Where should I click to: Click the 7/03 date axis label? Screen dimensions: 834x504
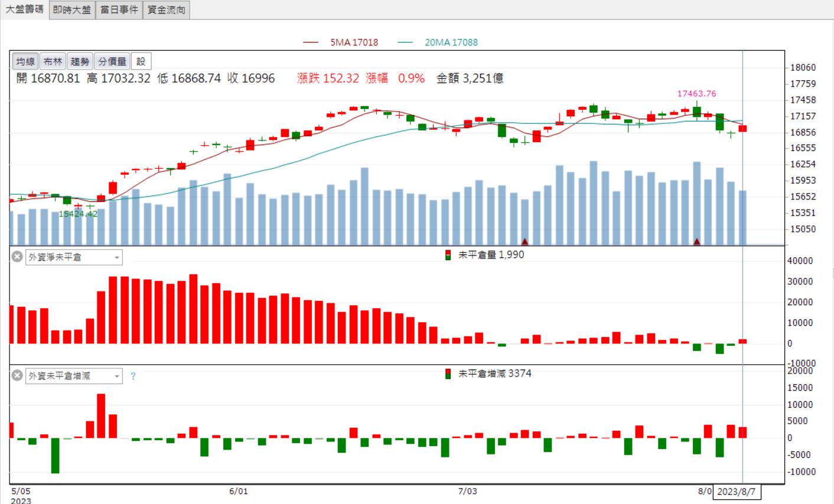point(467,491)
